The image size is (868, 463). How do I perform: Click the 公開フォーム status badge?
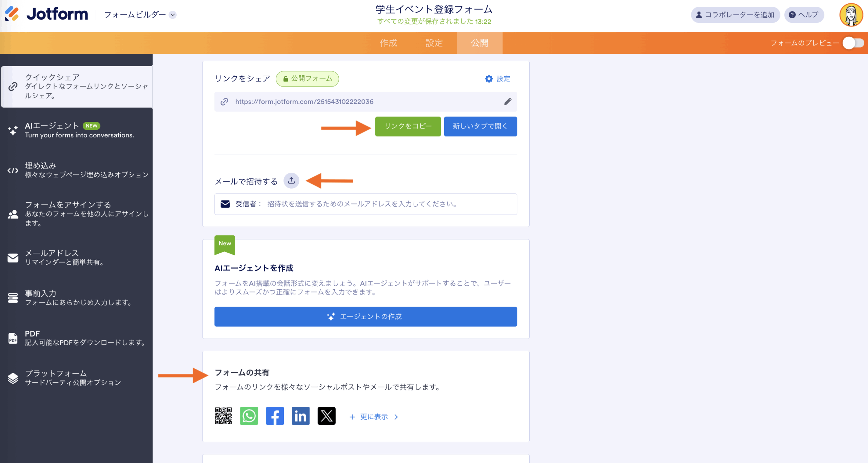click(307, 79)
